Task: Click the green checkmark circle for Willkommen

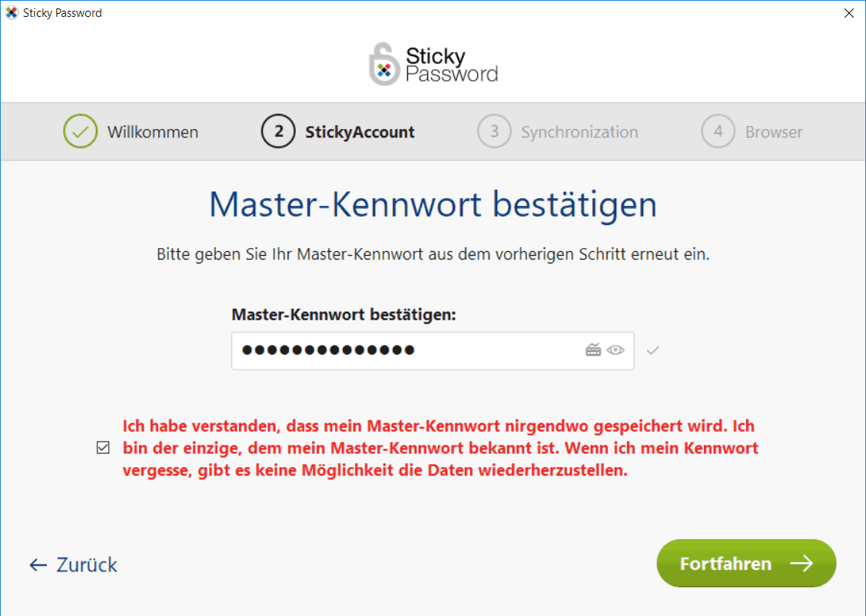Action: (x=80, y=131)
